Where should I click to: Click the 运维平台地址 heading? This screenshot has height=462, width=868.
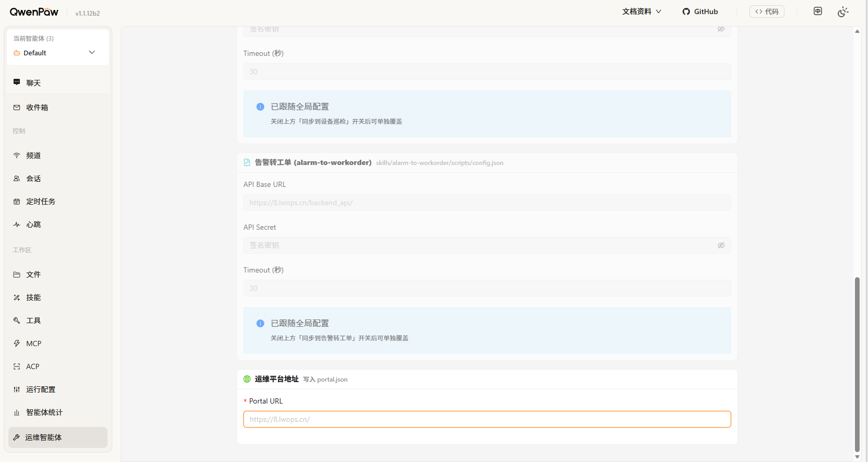pos(277,379)
